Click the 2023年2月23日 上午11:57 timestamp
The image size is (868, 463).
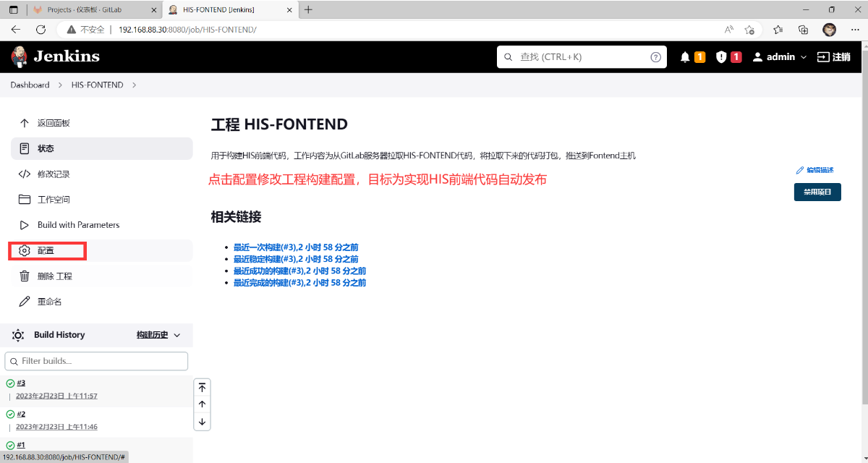tap(56, 396)
